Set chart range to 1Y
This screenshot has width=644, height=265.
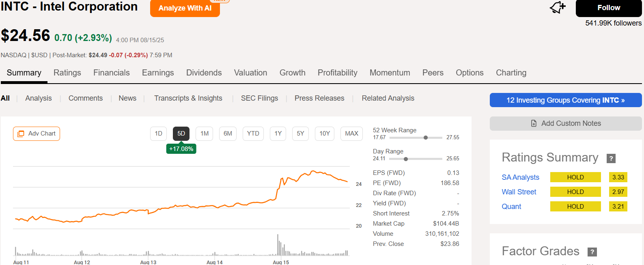tap(278, 134)
